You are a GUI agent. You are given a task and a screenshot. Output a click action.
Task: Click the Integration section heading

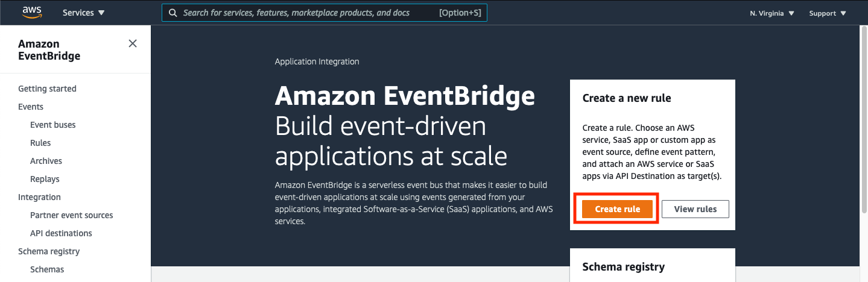(x=39, y=197)
